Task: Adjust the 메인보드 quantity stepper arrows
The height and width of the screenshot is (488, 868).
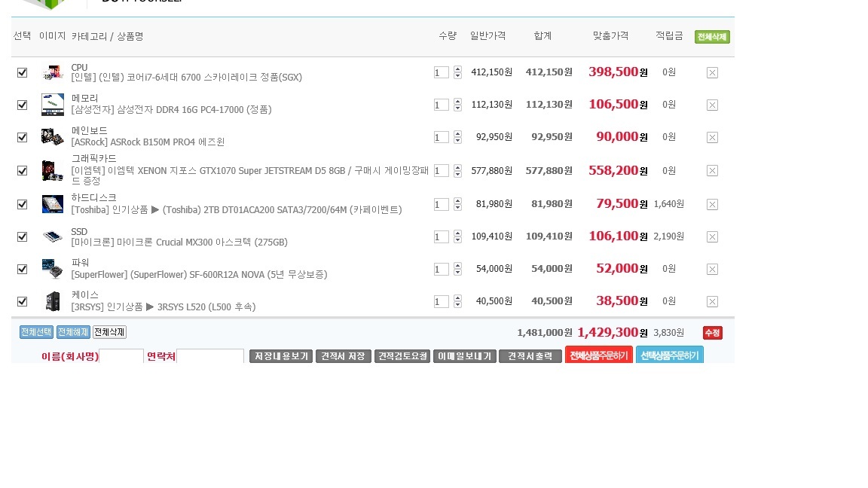Action: 457,137
